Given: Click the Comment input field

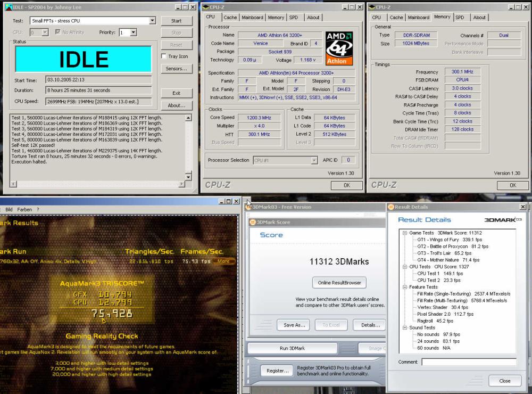Looking at the screenshot, I should (469, 362).
